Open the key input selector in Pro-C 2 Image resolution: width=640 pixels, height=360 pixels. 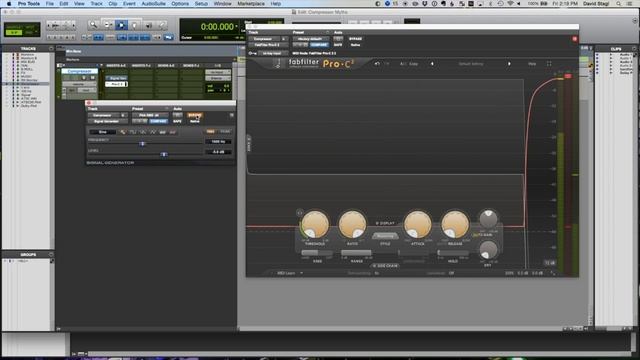pyautogui.click(x=272, y=53)
